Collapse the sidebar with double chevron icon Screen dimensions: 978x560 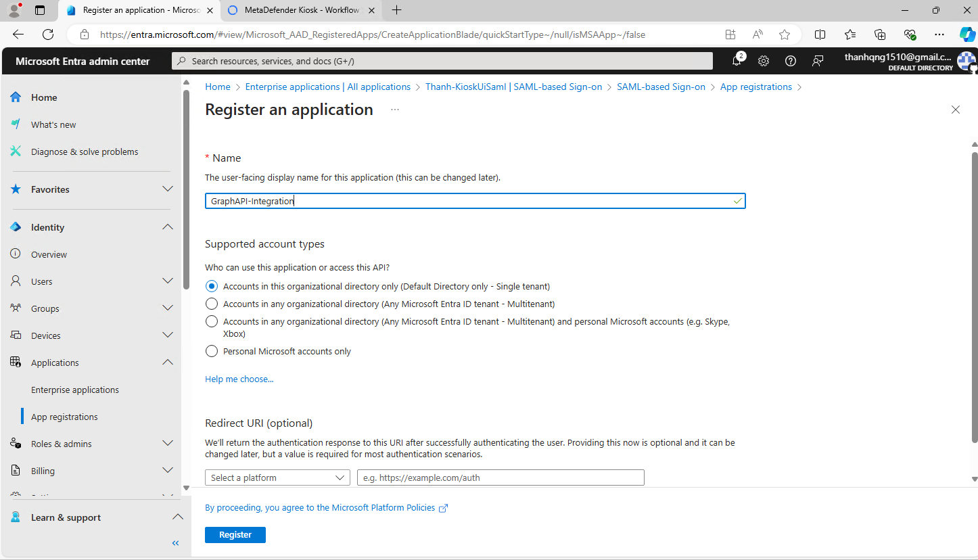175,543
